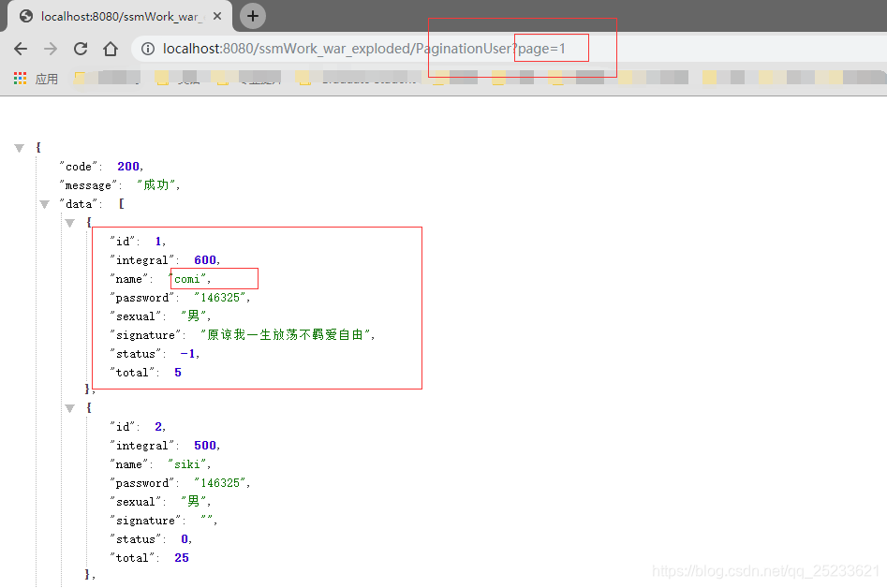Click the id value 2
This screenshot has width=887, height=588.
click(x=159, y=427)
